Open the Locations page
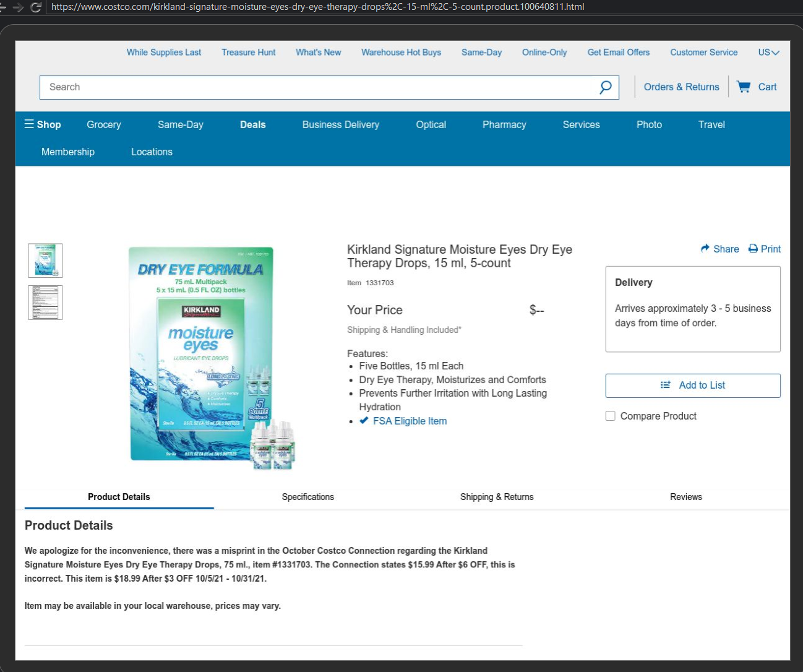The height and width of the screenshot is (672, 803). click(152, 152)
